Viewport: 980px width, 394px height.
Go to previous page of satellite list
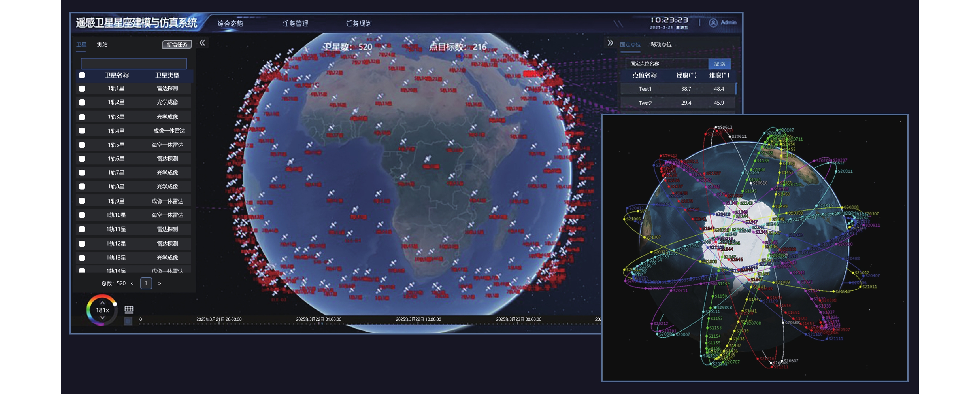click(x=132, y=283)
